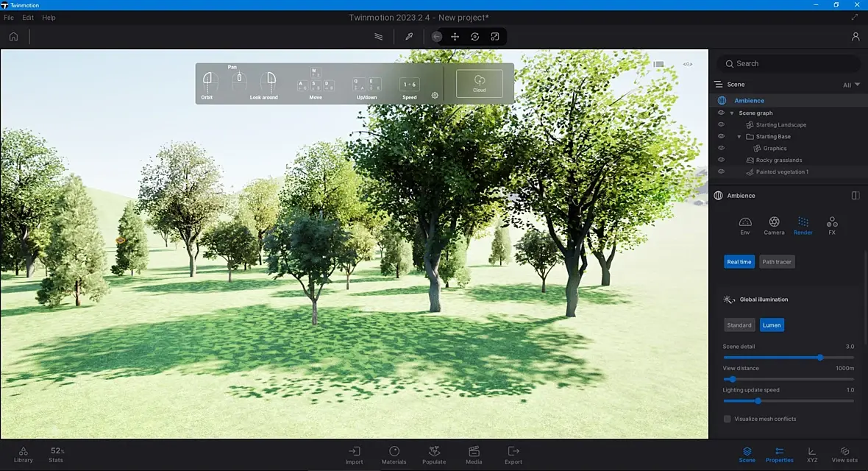868x471 pixels.
Task: Switch rendering to Path tracer
Action: [x=777, y=261]
